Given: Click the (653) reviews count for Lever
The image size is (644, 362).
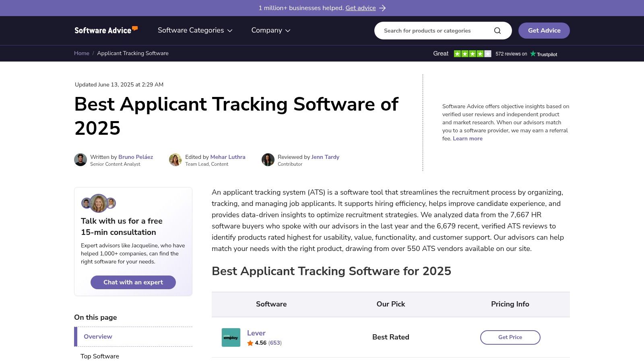Looking at the screenshot, I should [275, 343].
